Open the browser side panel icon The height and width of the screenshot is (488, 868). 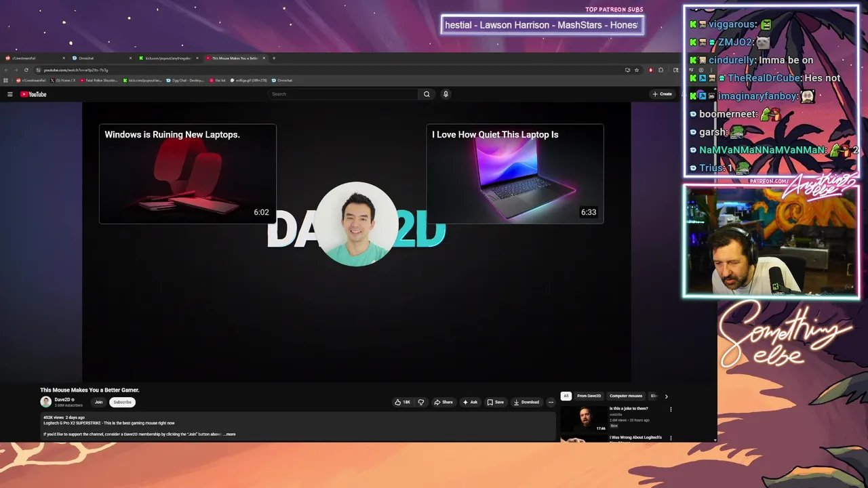click(675, 70)
